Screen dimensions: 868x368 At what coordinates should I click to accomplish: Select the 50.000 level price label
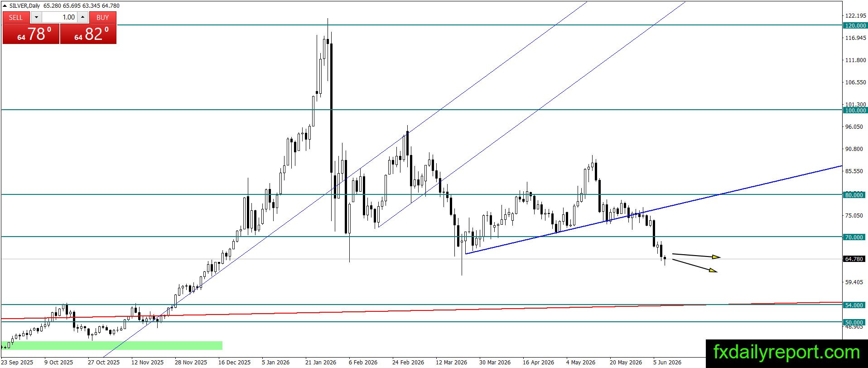pyautogui.click(x=855, y=322)
